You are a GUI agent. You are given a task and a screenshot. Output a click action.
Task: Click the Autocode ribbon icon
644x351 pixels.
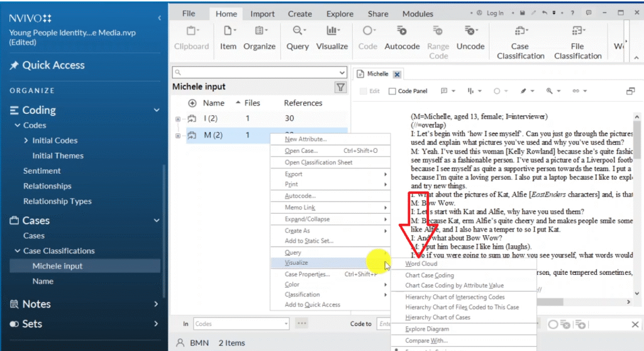[x=402, y=38]
